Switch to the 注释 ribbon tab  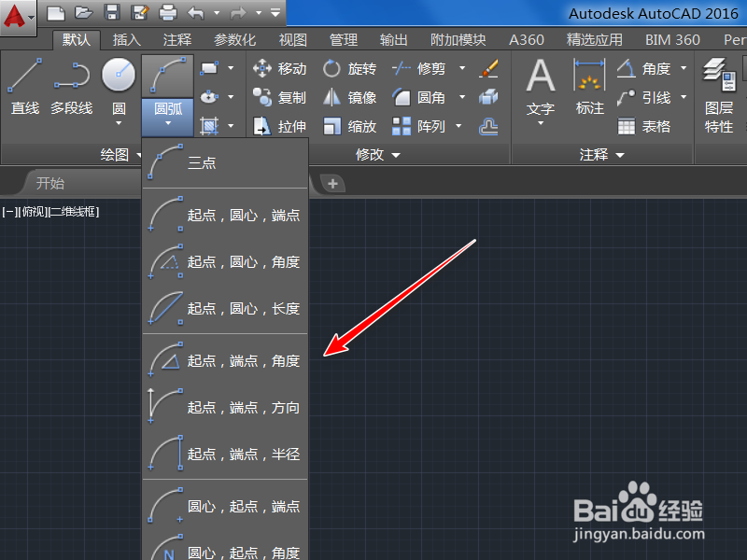coord(177,39)
